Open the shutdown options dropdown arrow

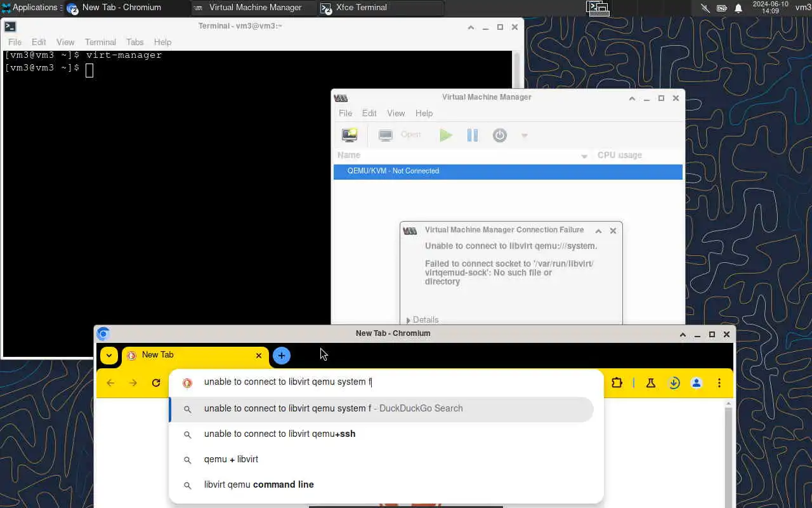pos(525,135)
